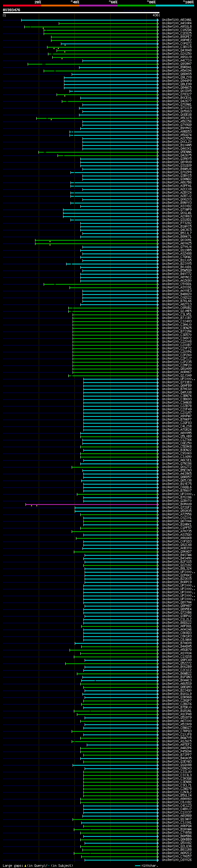This screenshot has height=868, width=197.
Task: Click label UniRef100_C6E250
Action: (x=177, y=443)
